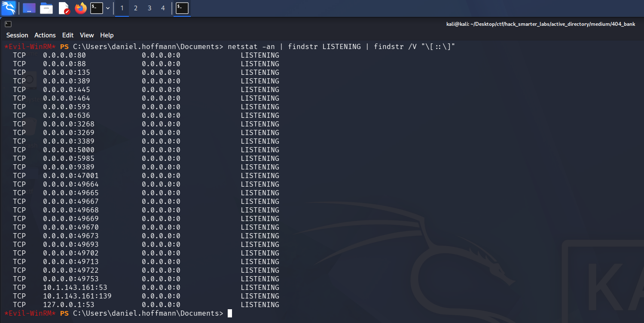The height and width of the screenshot is (323, 644).
Task: Open the Kali Linux applications menu
Action: pos(9,8)
